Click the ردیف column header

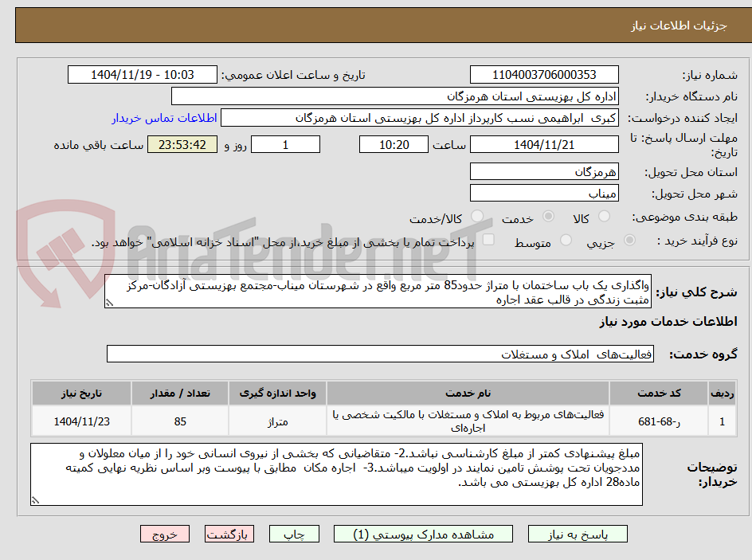(723, 394)
